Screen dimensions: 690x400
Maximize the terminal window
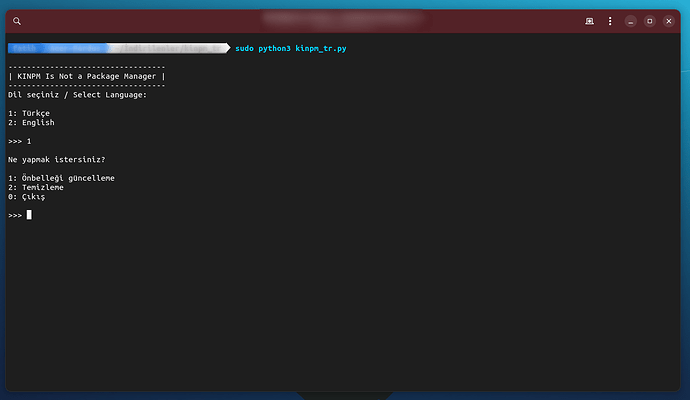coord(649,20)
